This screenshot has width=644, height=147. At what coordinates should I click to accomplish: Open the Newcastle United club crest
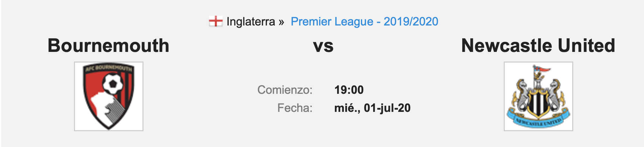pos(538,96)
